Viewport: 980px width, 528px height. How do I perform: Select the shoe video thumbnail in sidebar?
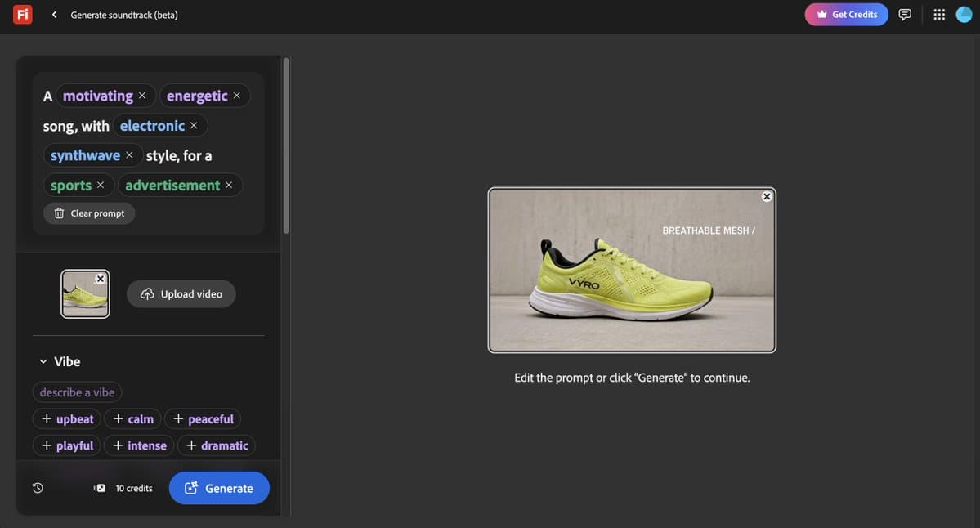pos(85,296)
